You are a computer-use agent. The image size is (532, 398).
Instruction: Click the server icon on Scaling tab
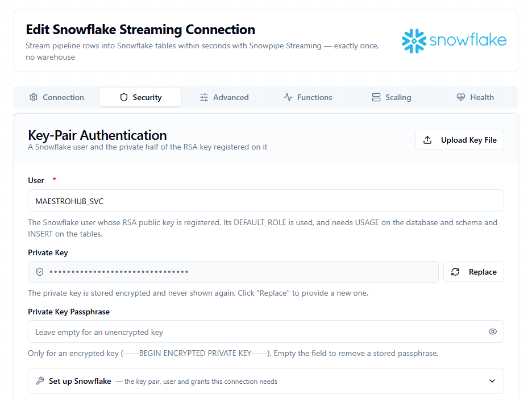click(376, 97)
